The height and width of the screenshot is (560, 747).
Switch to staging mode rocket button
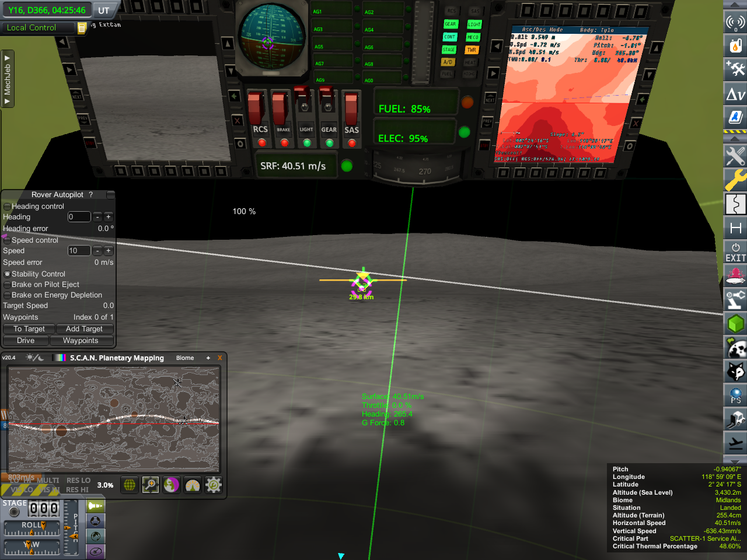[96, 506]
